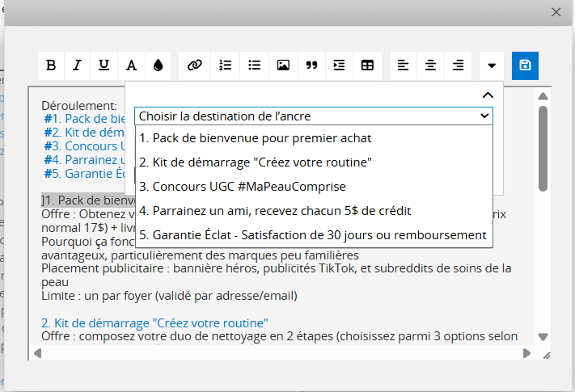Expand the more options caret in toolbar
Screen dimensions: 575x392
492,65
